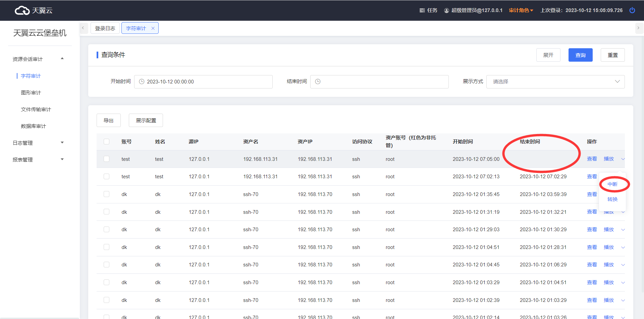Image resolution: width=644 pixels, height=319 pixels.
Task: Click the power logout icon
Action: tap(632, 10)
